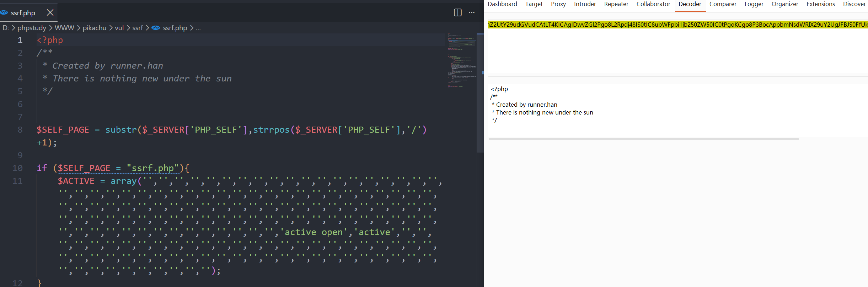Click line number 8 in the gutter
Image resolution: width=868 pixels, height=287 pixels.
click(x=20, y=130)
